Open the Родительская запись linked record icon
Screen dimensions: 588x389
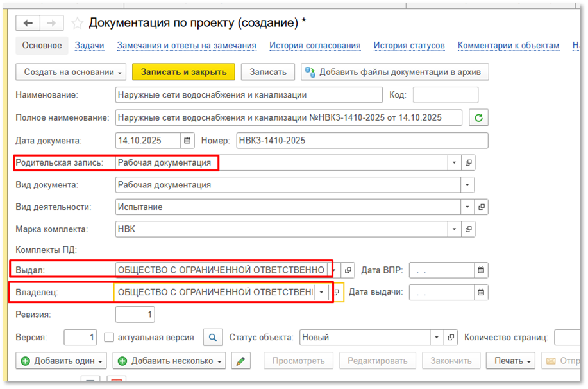(469, 163)
